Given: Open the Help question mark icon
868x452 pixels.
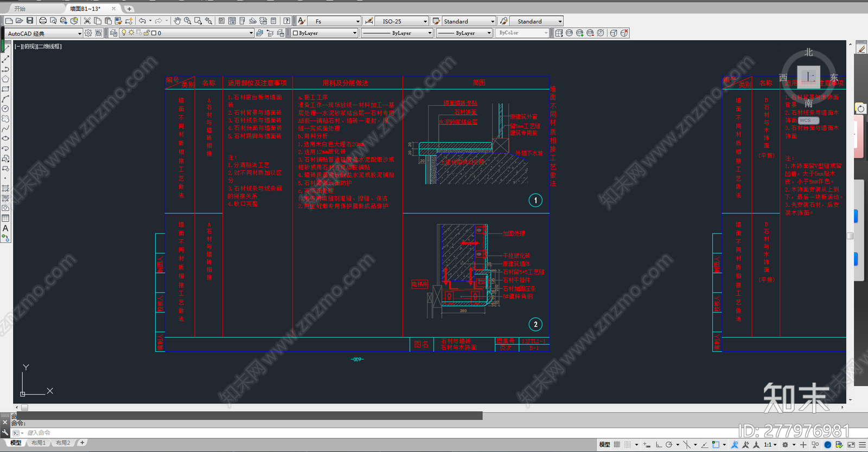Looking at the screenshot, I should click(286, 21).
